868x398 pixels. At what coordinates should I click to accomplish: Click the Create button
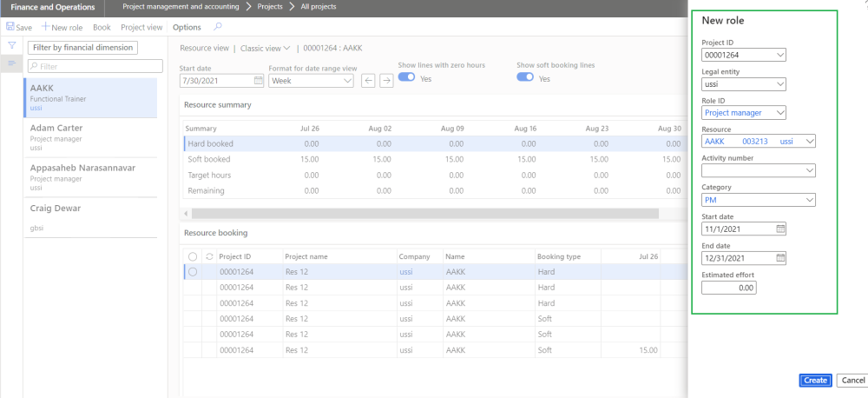[815, 381]
